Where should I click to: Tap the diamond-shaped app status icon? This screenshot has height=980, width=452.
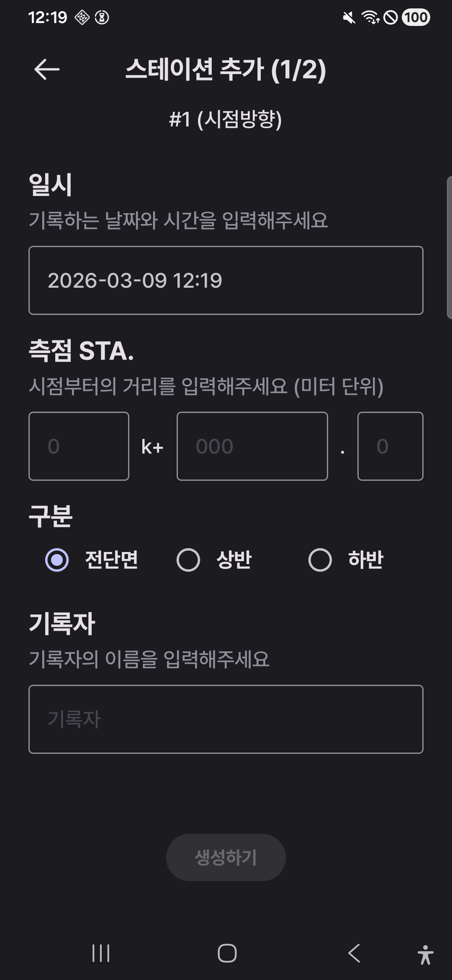click(82, 18)
